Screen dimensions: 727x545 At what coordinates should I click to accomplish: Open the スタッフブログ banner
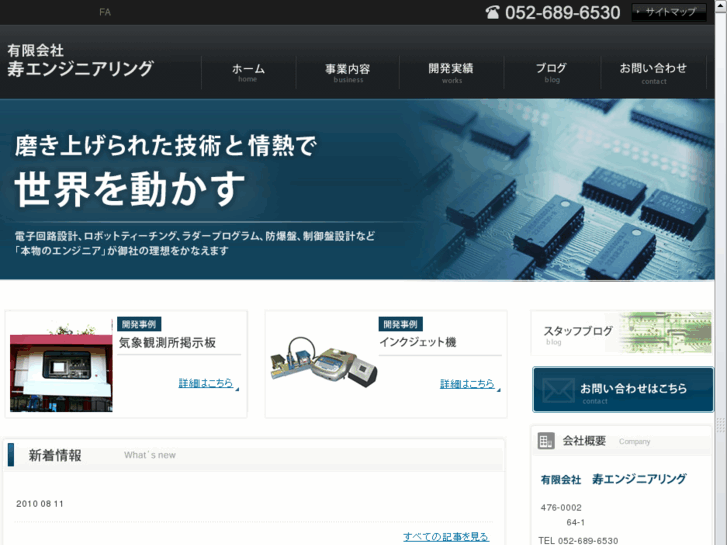(621, 333)
